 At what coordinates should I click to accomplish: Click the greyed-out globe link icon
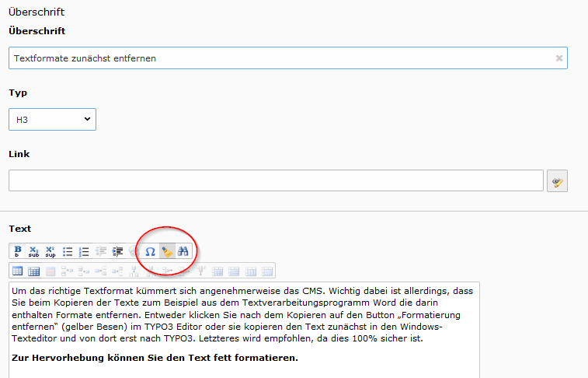click(x=134, y=251)
